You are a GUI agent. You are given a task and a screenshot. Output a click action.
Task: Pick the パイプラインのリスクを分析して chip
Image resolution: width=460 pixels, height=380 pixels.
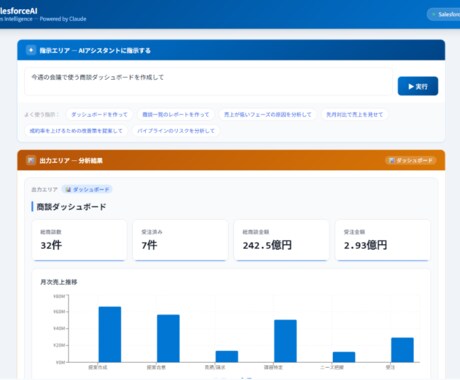(176, 131)
